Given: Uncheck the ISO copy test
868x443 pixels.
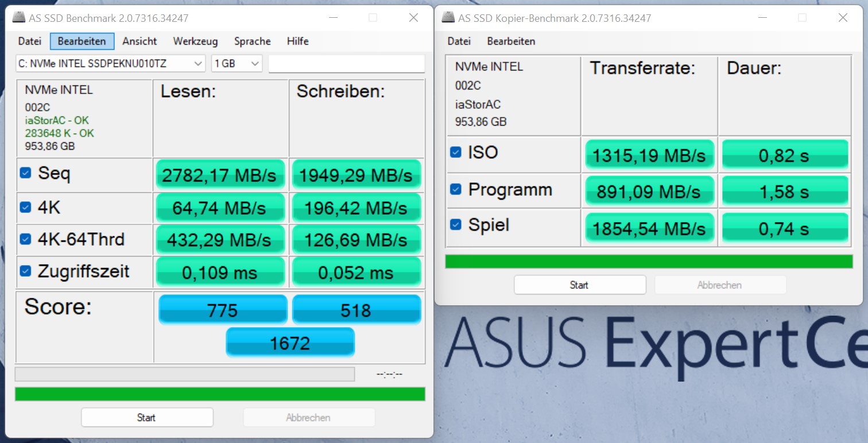Looking at the screenshot, I should coord(456,152).
